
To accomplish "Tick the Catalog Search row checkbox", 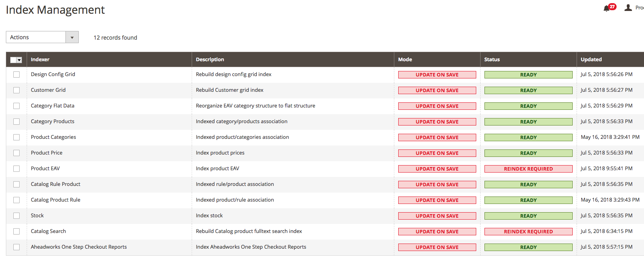I will click(16, 231).
